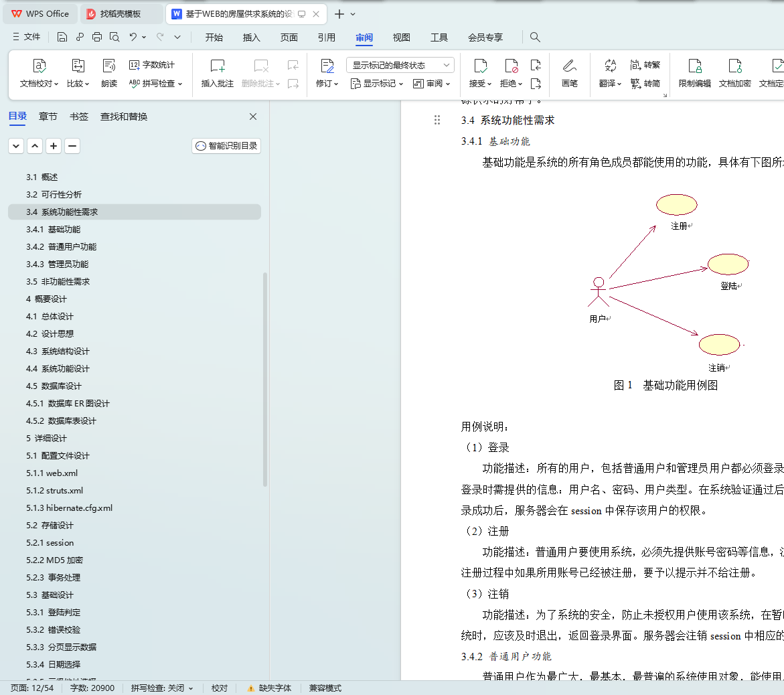Switch to the 书签 navigation tab
784x695 pixels.
click(79, 117)
